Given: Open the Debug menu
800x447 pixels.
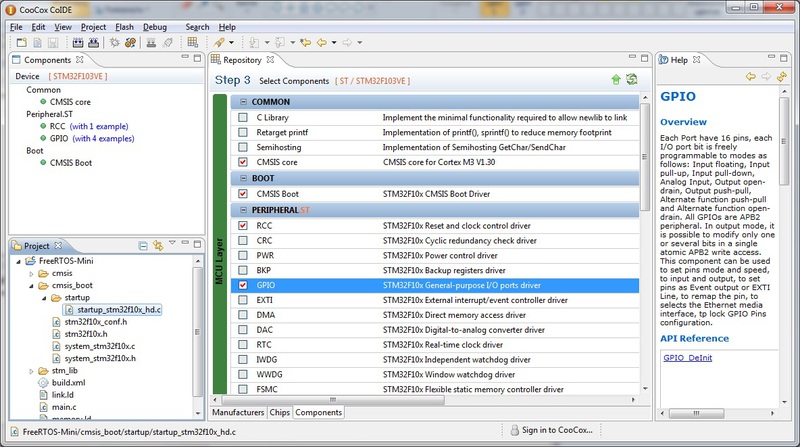Looking at the screenshot, I should 155,27.
